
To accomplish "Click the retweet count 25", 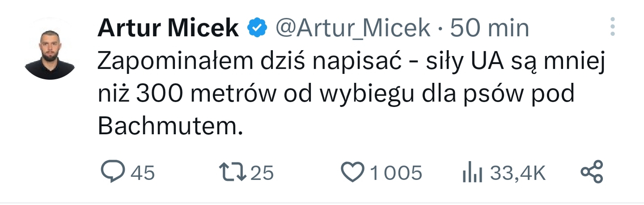I will [x=262, y=173].
